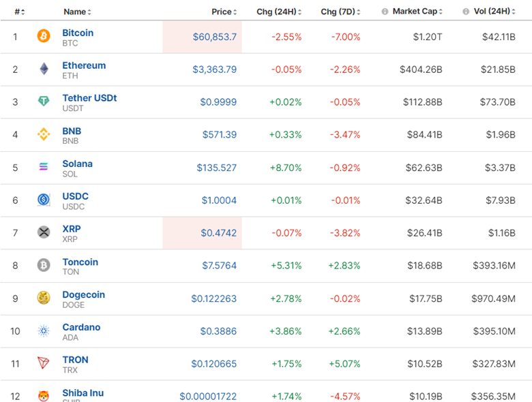Open the USDC coin name link
Screen dimensions: 532x402
tap(75, 196)
